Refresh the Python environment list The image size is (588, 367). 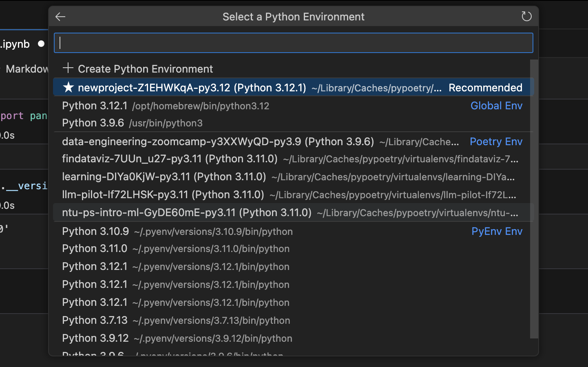point(526,17)
